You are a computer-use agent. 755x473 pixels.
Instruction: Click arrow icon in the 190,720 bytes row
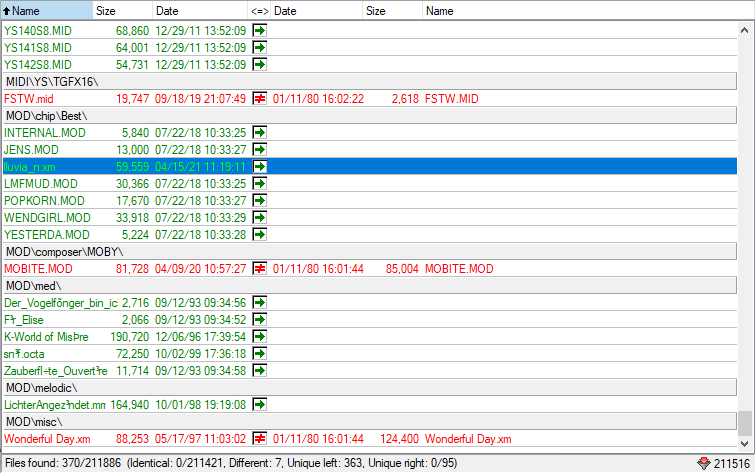pyautogui.click(x=260, y=337)
